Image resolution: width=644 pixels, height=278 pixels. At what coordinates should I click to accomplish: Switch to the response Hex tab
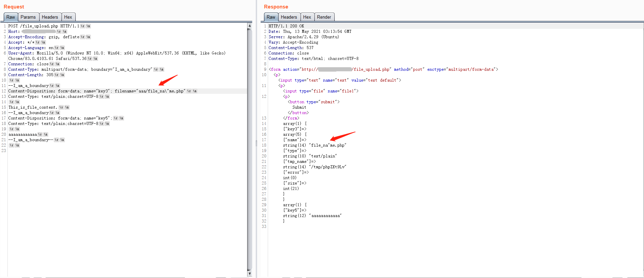pos(307,17)
